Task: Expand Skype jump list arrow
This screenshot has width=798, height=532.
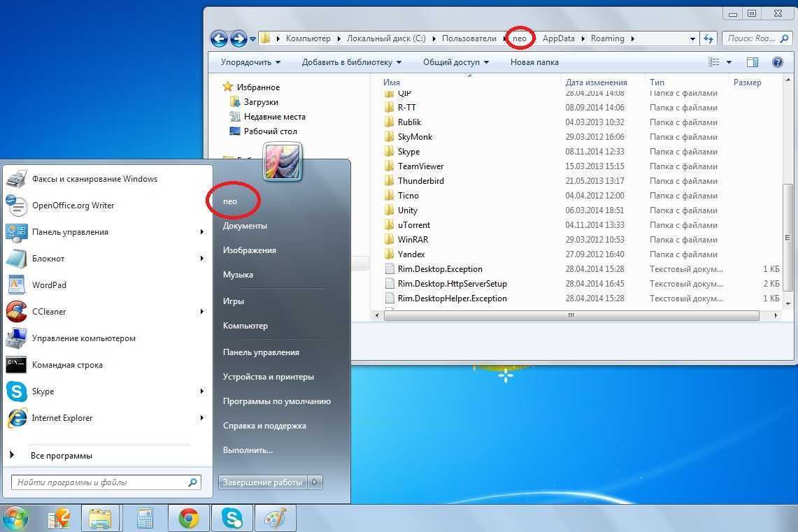Action: point(202,391)
